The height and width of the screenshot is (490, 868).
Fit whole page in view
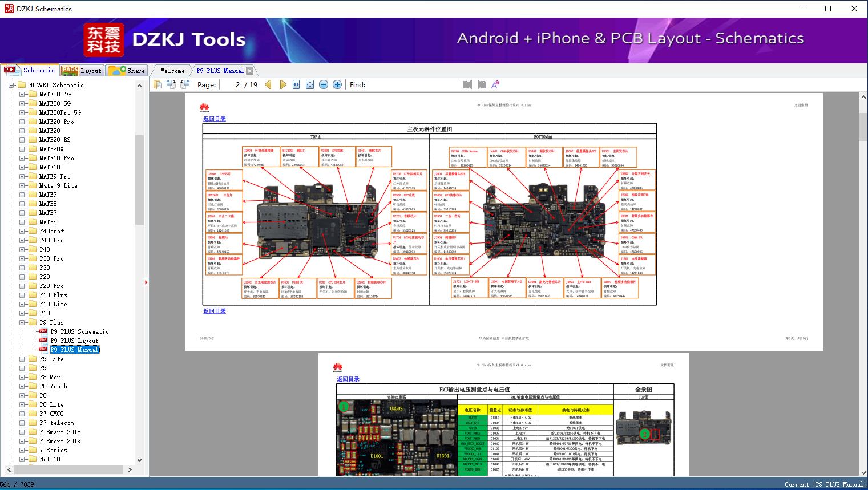tap(310, 84)
